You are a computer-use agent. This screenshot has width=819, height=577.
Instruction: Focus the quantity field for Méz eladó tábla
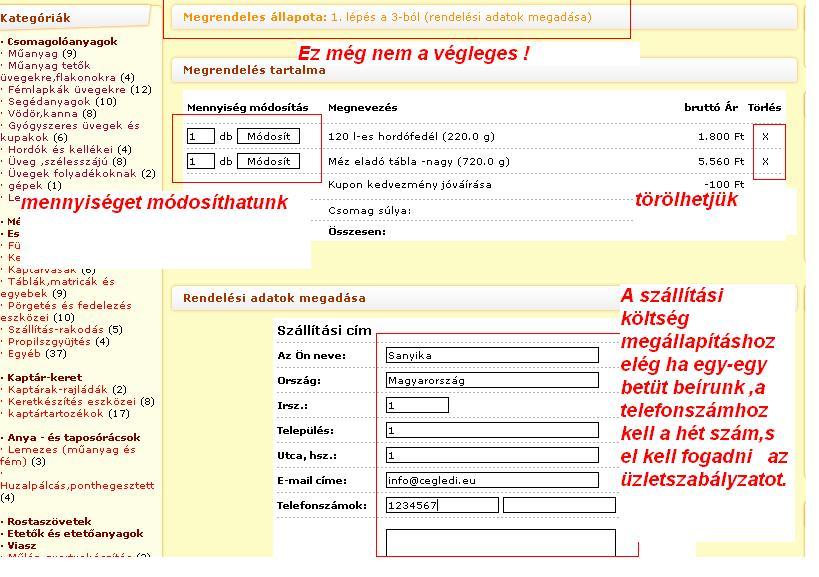tap(201, 161)
